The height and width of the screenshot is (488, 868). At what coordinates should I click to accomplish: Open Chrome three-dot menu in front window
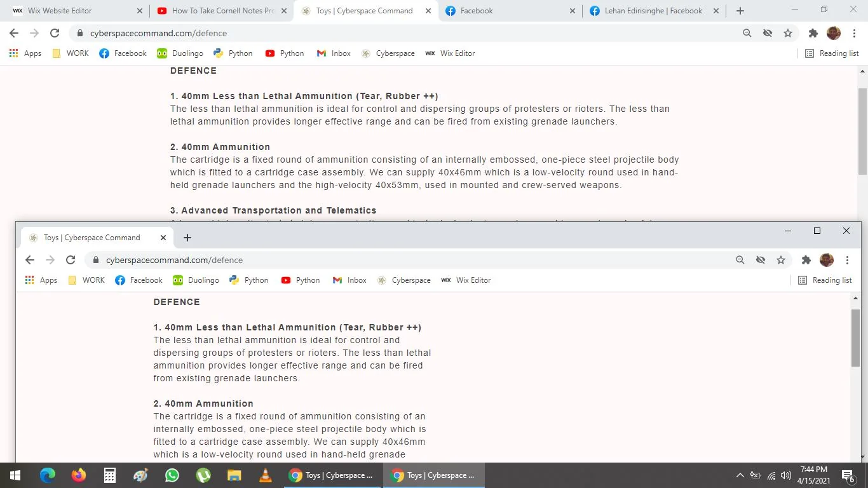pyautogui.click(x=847, y=260)
